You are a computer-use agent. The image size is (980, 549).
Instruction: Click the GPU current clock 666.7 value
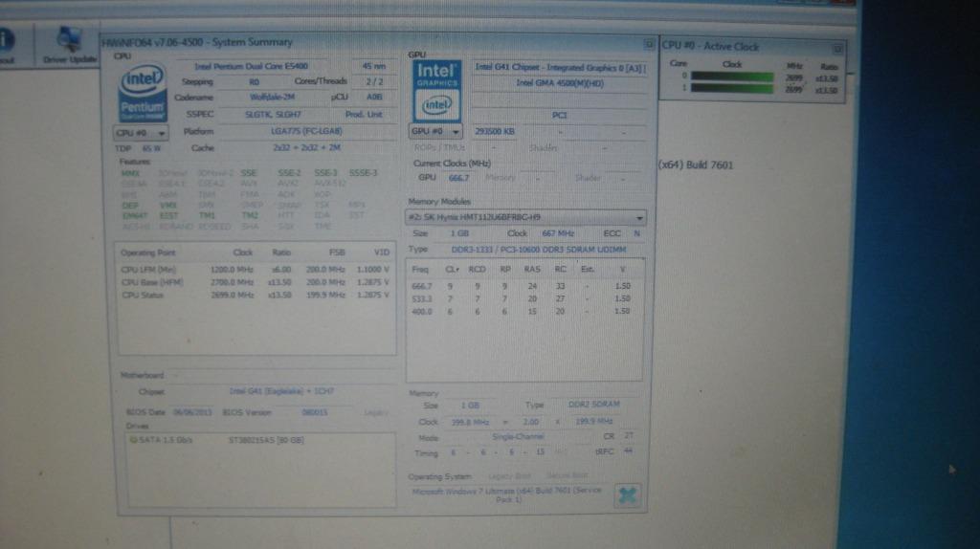[x=458, y=178]
